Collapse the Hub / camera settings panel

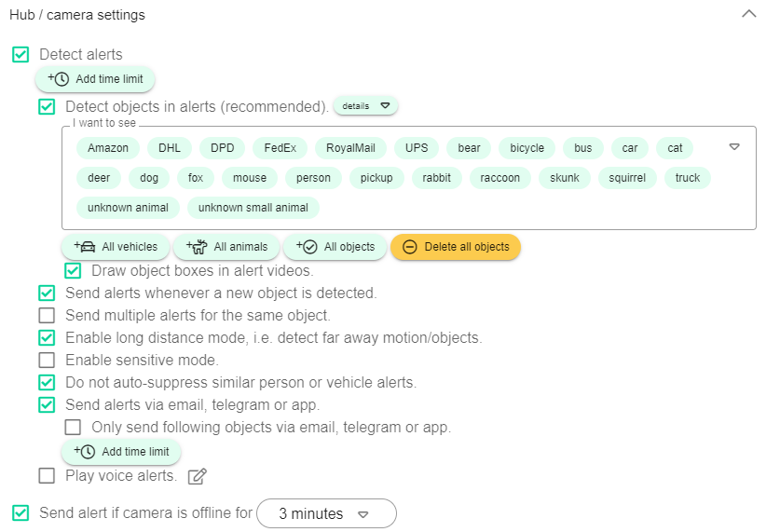click(749, 14)
